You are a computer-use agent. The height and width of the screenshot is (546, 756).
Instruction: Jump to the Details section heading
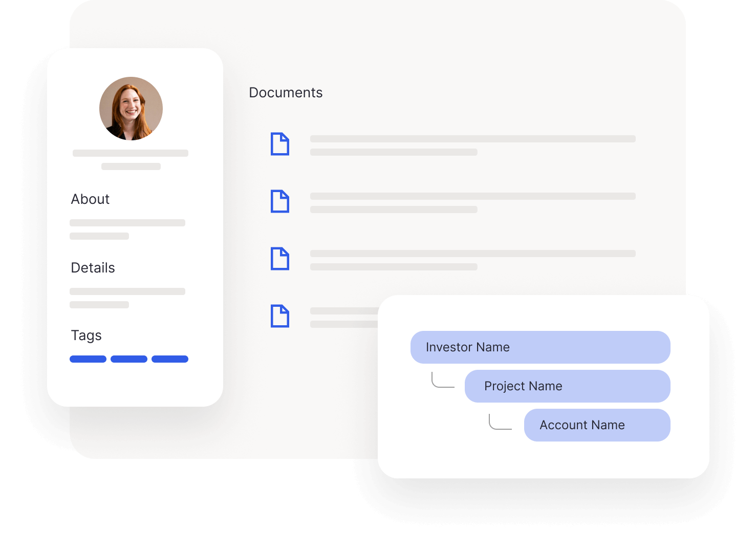(x=93, y=268)
